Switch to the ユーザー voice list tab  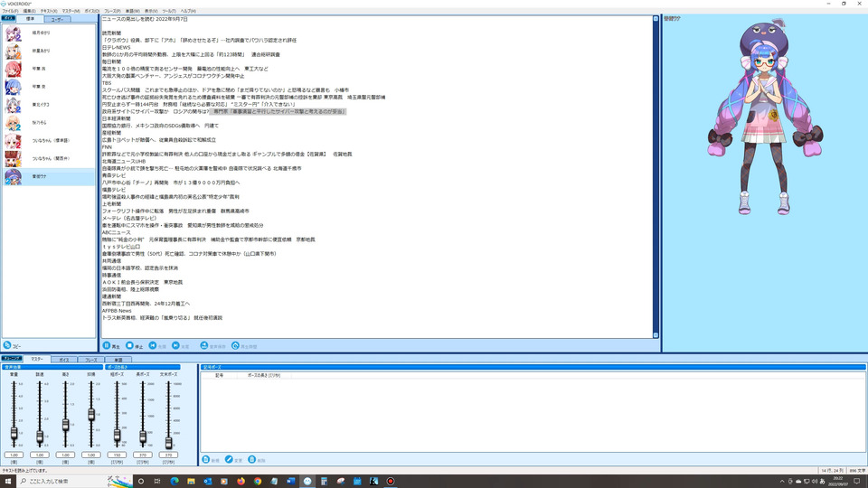(57, 19)
